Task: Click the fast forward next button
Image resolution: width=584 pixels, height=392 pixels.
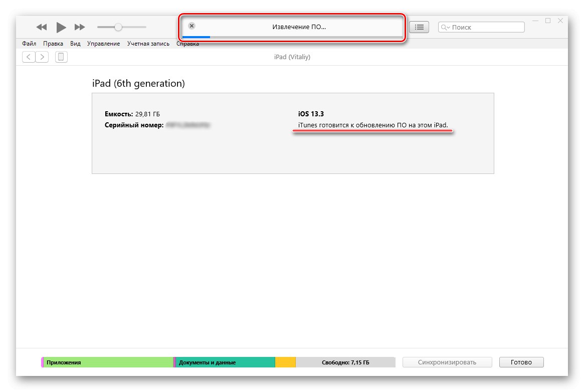Action: point(80,27)
